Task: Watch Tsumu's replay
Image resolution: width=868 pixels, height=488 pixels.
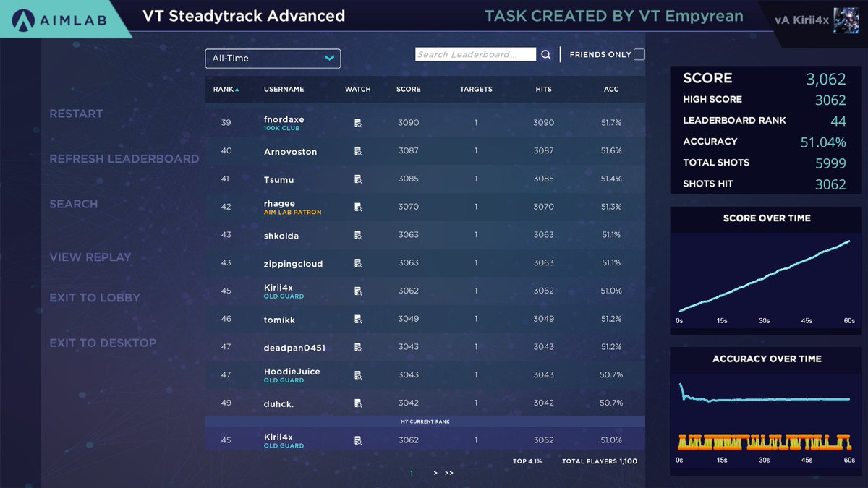Action: pos(358,179)
